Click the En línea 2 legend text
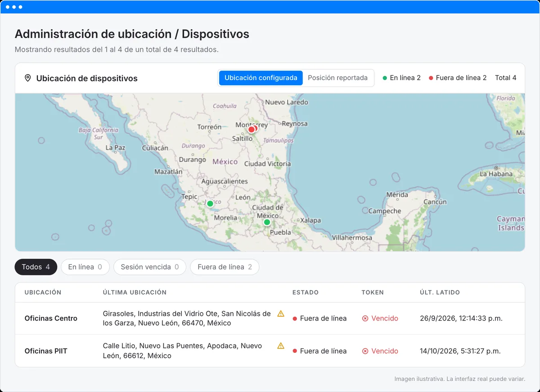Image resolution: width=540 pixels, height=392 pixels. point(405,78)
